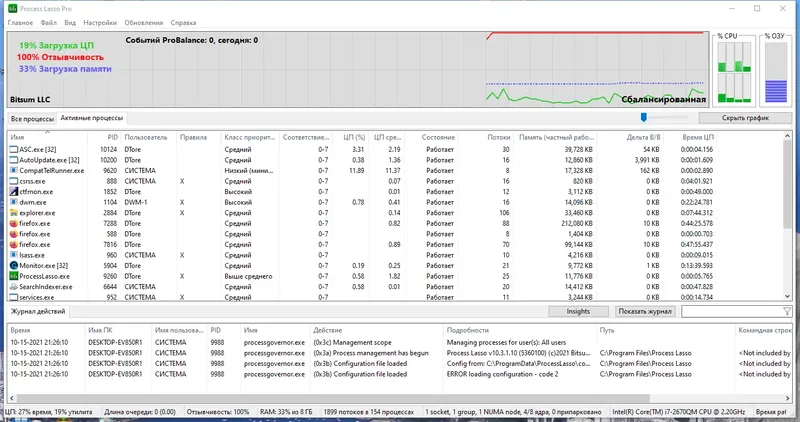This screenshot has width=800, height=422.
Task: Open the Вид menu
Action: tap(70, 22)
